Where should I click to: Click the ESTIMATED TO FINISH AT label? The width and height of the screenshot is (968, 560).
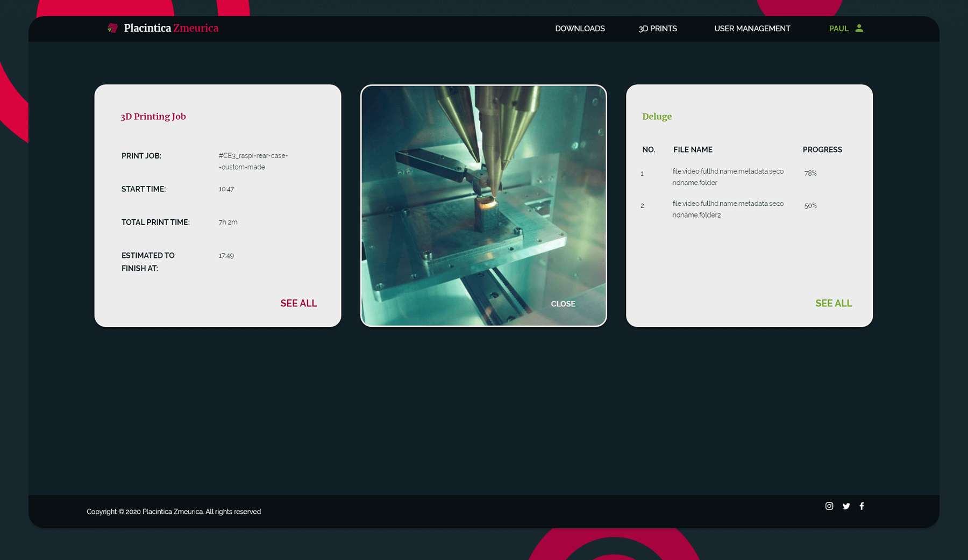[148, 262]
